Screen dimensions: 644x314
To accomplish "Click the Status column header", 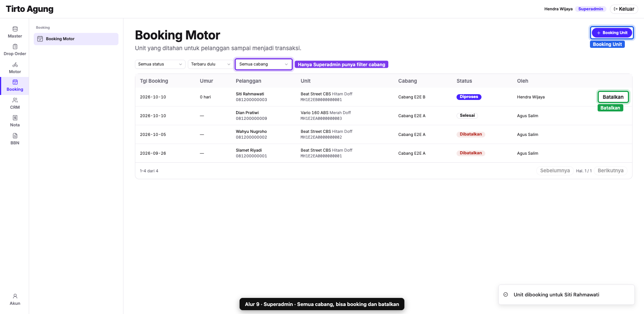I will (x=464, y=81).
